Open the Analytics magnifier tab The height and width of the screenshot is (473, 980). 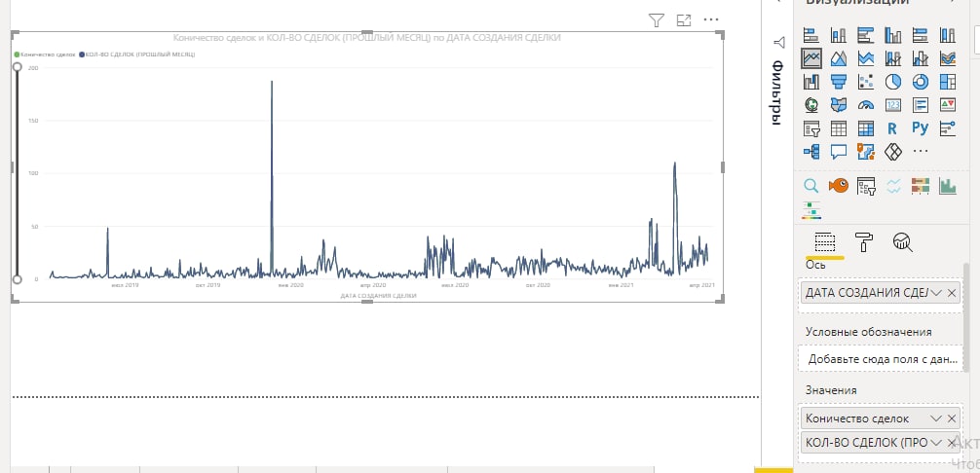(x=902, y=242)
